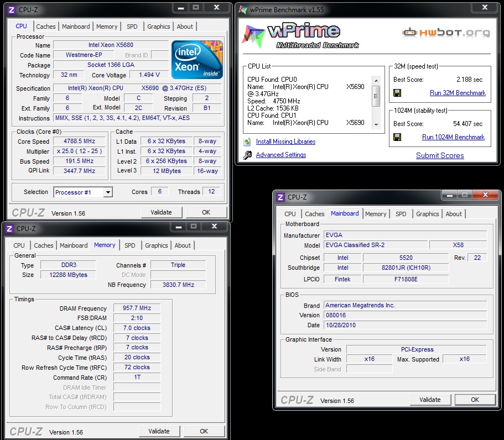Click the save icon under 1024M stability test
Viewport: 504px width, 440px height.
pyautogui.click(x=397, y=137)
